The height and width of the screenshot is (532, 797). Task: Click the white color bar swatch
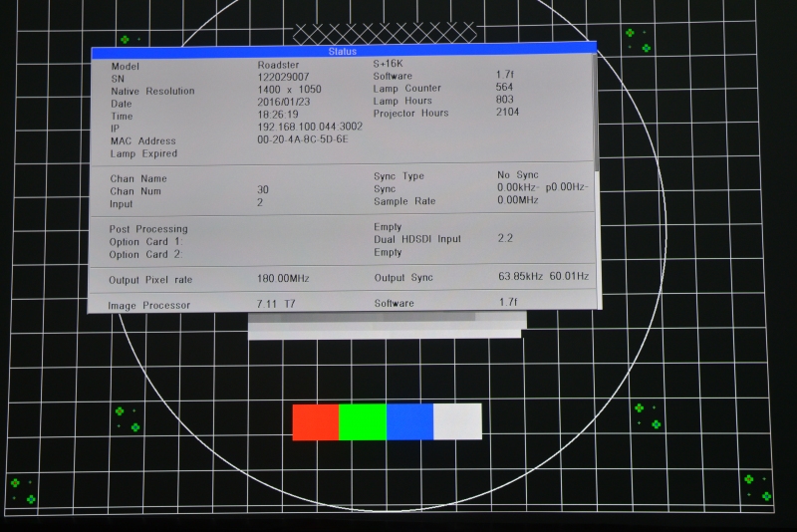[x=457, y=421]
